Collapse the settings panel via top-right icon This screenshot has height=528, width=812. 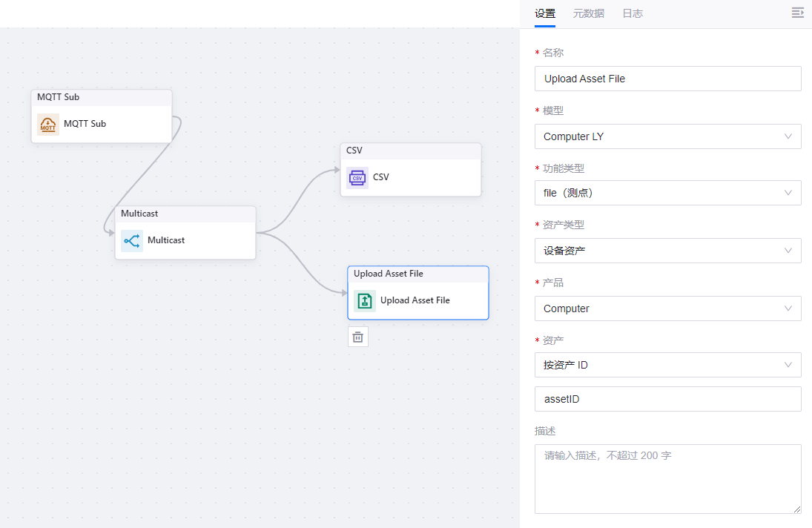[x=797, y=13]
